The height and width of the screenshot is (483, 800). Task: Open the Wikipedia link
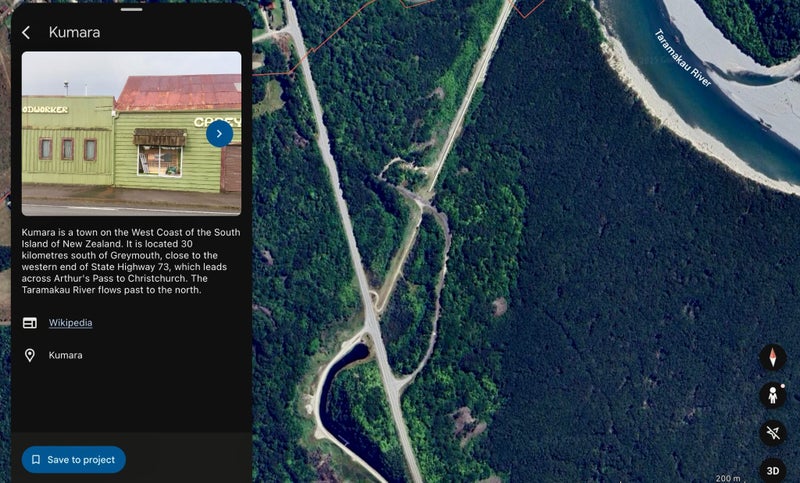click(70, 323)
